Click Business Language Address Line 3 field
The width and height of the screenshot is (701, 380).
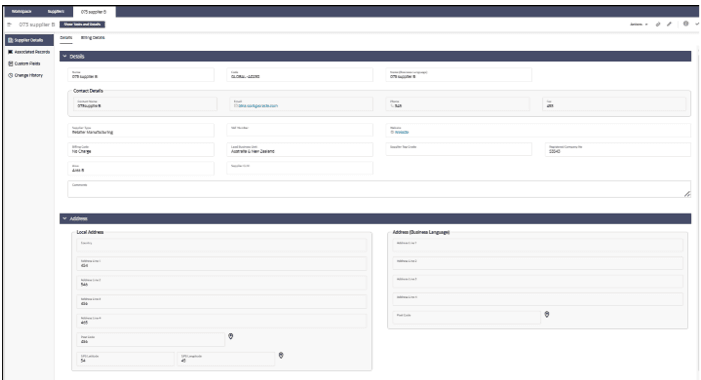[538, 281]
